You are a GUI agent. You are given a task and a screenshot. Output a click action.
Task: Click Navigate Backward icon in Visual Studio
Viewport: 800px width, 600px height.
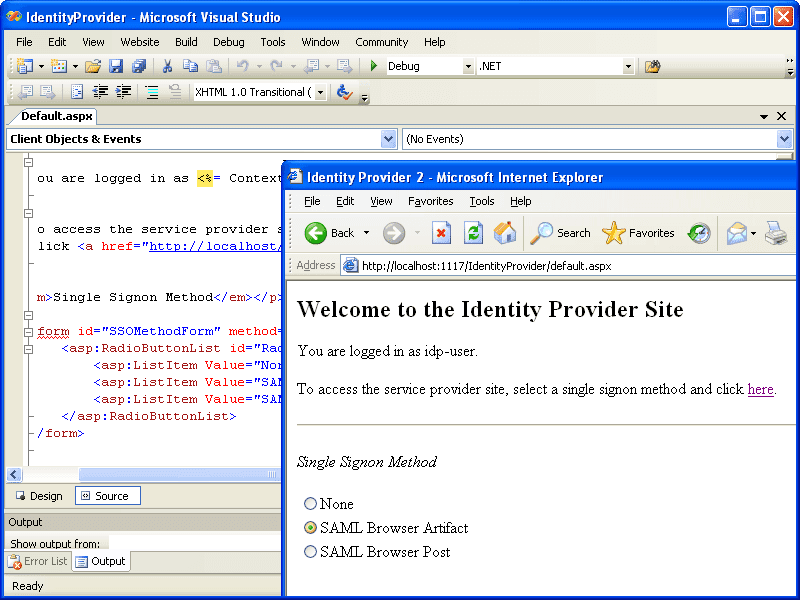point(312,66)
